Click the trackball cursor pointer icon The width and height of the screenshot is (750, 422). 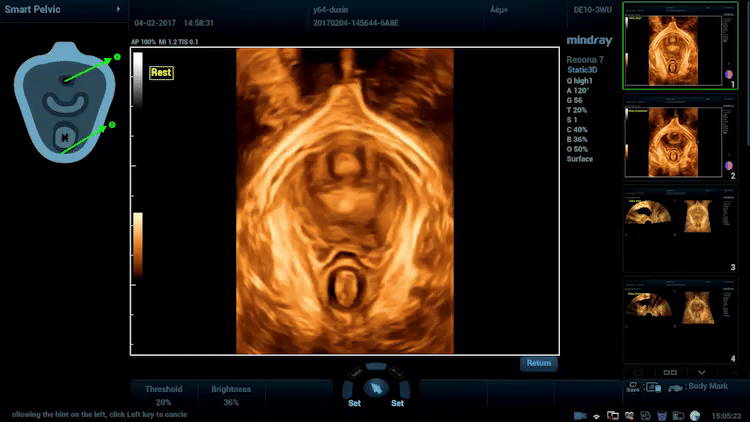pyautogui.click(x=375, y=388)
